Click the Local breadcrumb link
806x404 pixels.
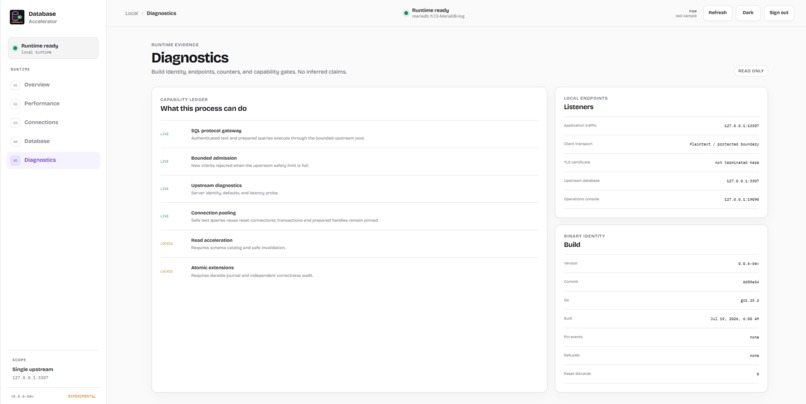click(x=132, y=13)
